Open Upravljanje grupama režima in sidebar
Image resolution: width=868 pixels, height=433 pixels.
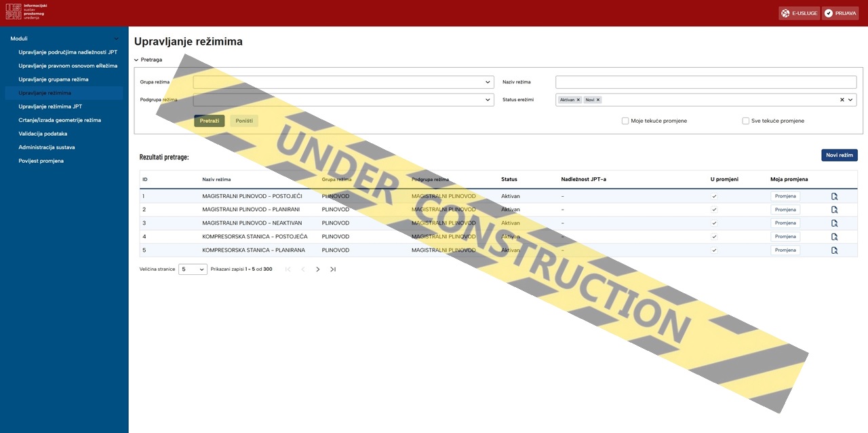[x=54, y=79]
